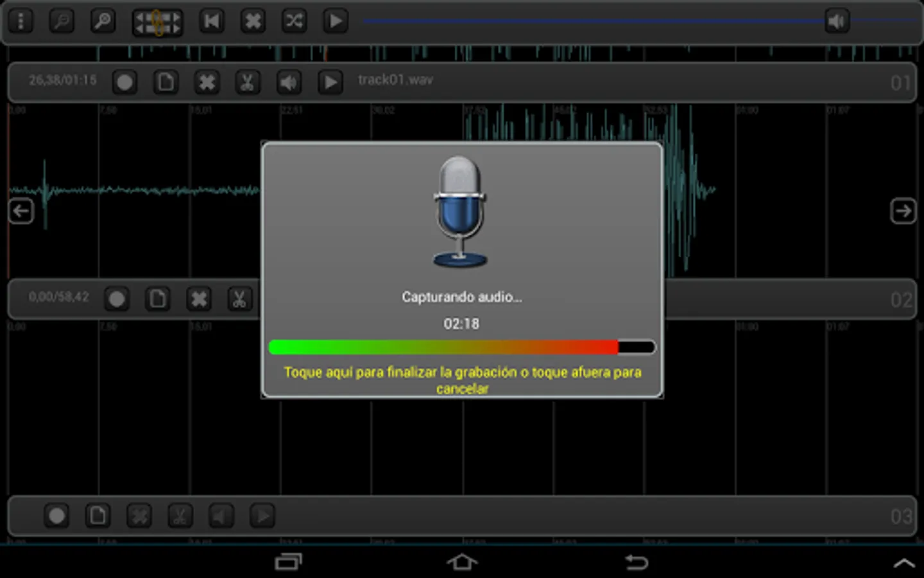Screen dimensions: 924x578
Task: Record on track 03
Action: [x=56, y=516]
